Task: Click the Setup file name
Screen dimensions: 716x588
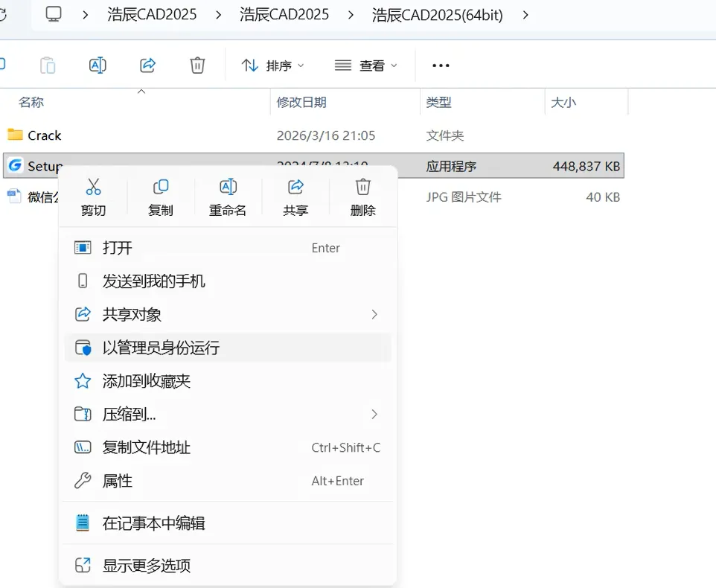Action: coord(45,166)
